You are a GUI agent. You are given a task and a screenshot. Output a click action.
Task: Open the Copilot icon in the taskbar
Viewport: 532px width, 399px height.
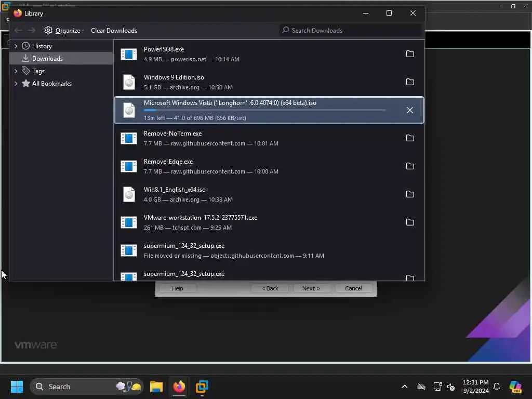click(516, 387)
